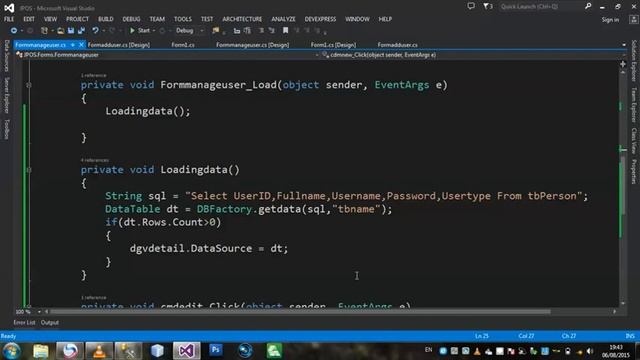Image resolution: width=640 pixels, height=360 pixels.
Task: Open the DEBUG menu
Action: [131, 19]
